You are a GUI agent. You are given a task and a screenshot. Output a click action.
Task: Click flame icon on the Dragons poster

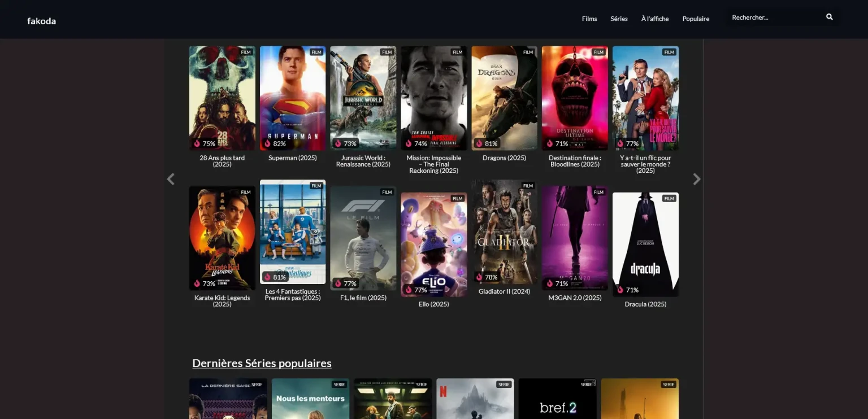(479, 143)
